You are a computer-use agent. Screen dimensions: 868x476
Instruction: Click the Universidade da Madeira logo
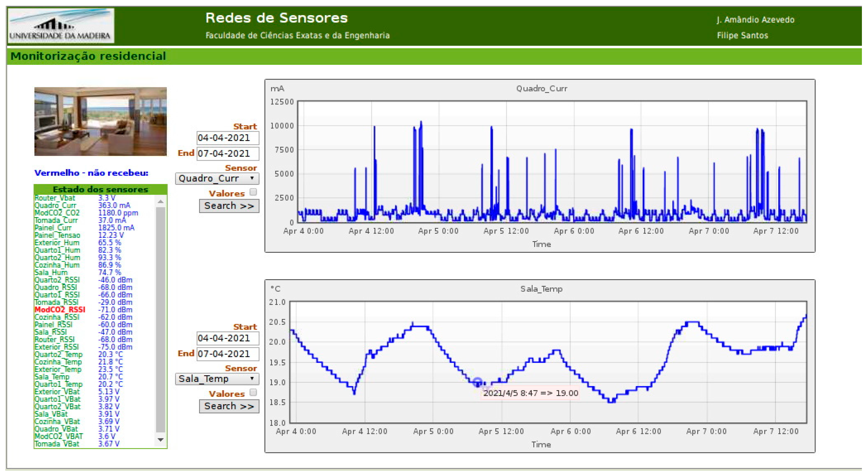pyautogui.click(x=61, y=26)
